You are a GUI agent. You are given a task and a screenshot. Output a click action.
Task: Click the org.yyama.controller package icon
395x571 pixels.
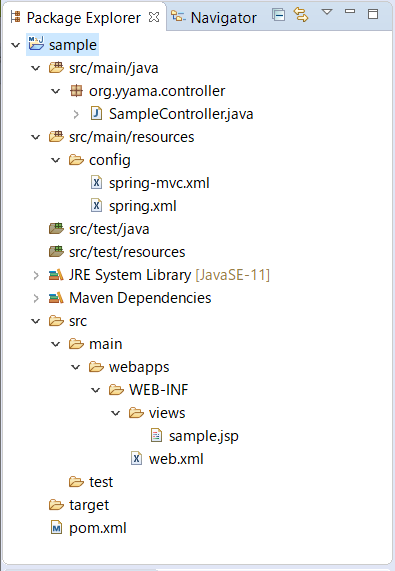click(x=76, y=91)
